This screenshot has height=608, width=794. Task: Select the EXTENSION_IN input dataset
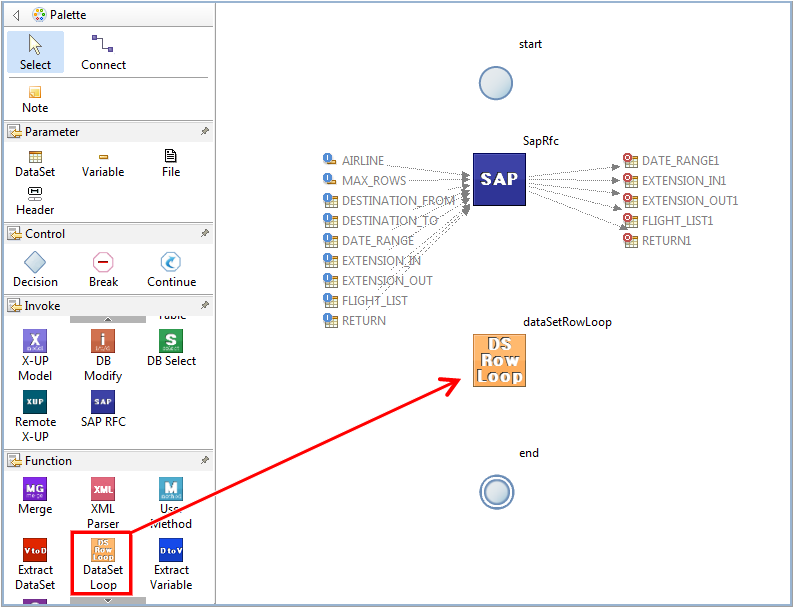[x=372, y=261]
